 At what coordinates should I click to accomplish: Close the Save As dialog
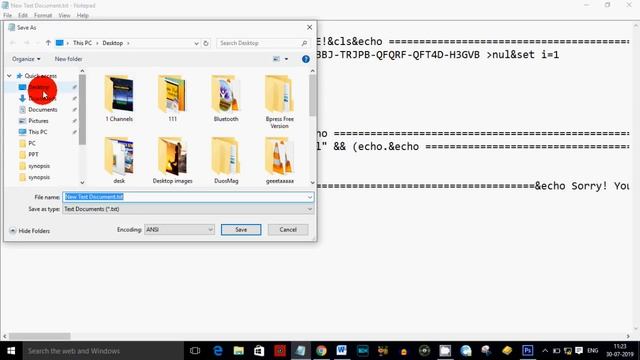point(309,27)
